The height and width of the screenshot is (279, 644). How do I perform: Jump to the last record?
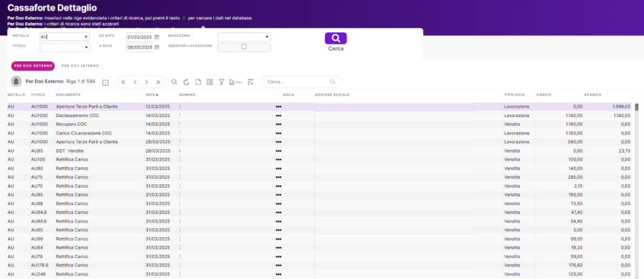158,82
